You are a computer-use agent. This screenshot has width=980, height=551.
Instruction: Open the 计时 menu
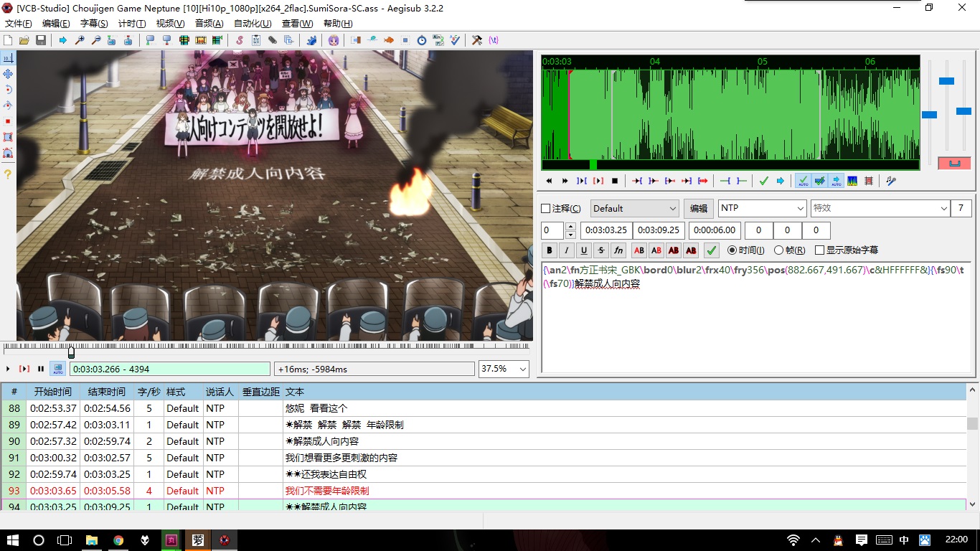coord(132,24)
